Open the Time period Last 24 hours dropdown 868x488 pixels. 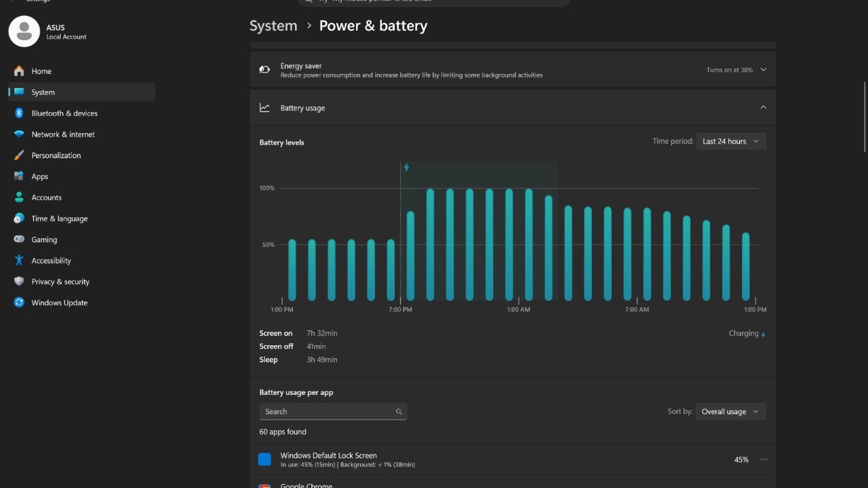[731, 141]
